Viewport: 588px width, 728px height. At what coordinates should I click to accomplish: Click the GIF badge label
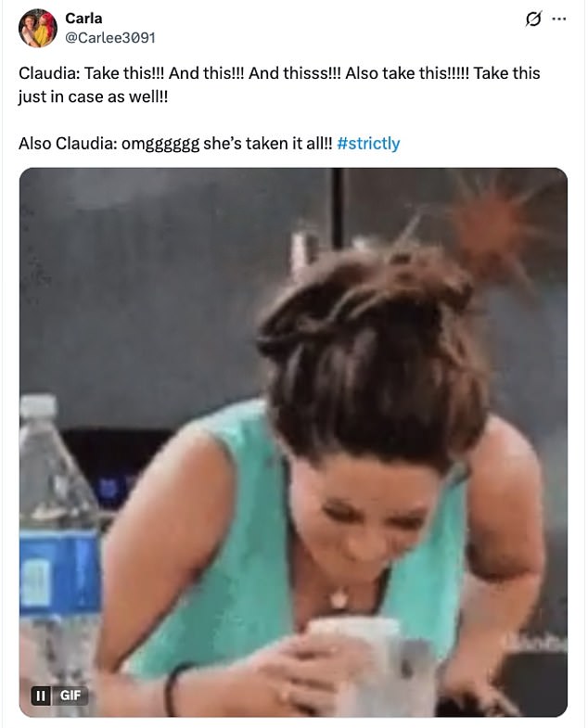(70, 695)
